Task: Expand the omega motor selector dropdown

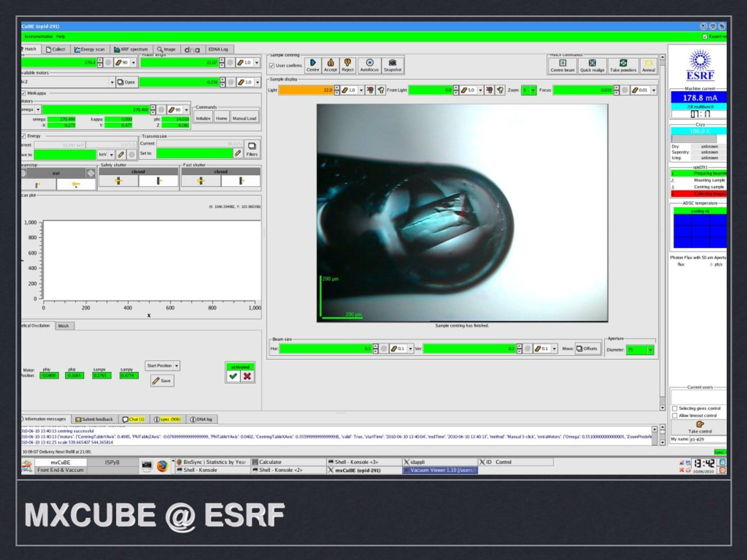Action: pos(38,110)
